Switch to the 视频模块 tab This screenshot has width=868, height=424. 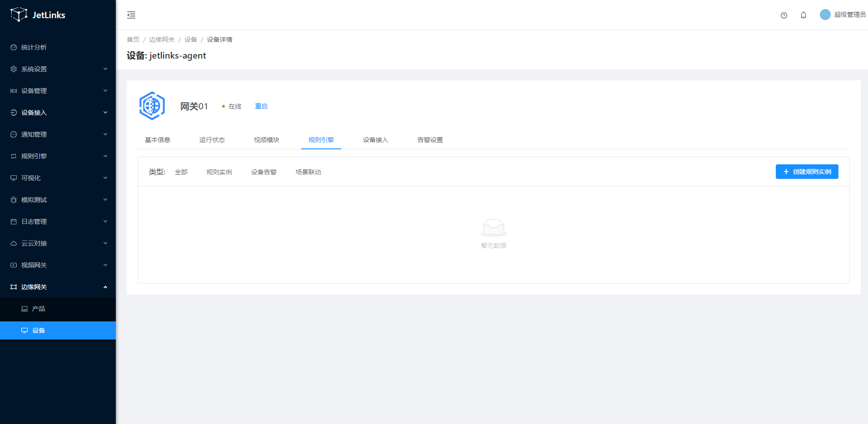click(x=266, y=140)
